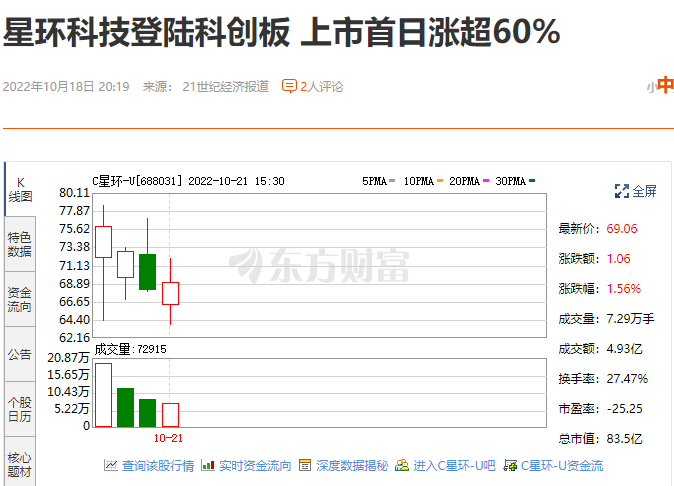This screenshot has height=486, width=674.
Task: Select the 公告 tab
Action: point(20,354)
